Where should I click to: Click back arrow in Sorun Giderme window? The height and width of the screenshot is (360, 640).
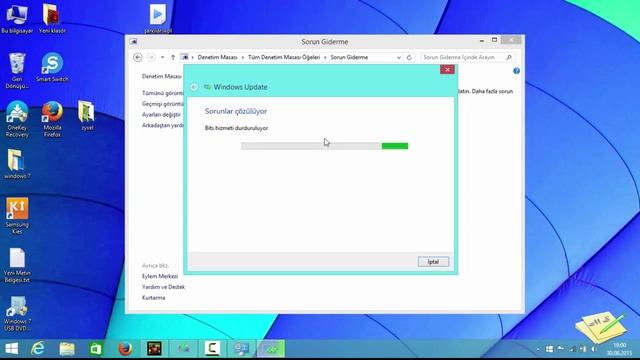[x=138, y=58]
